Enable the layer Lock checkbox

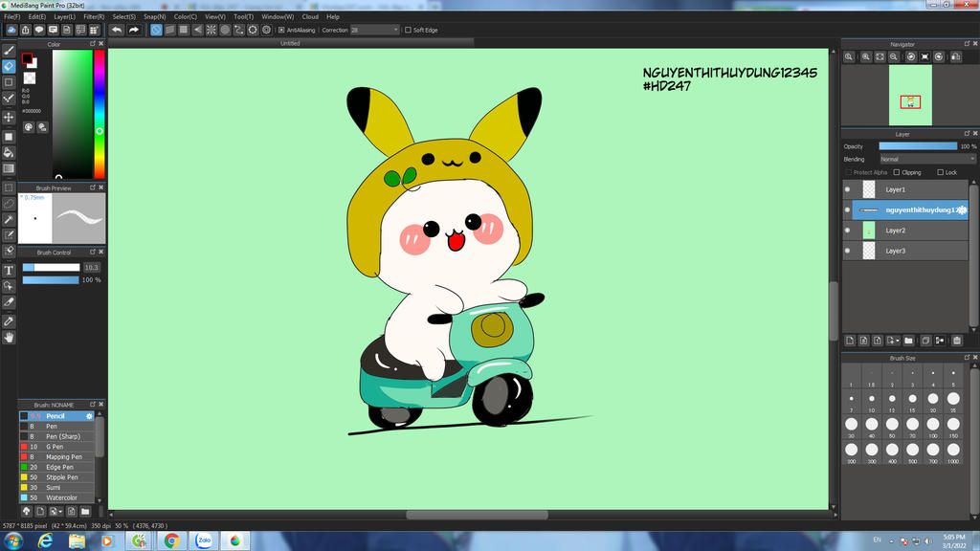pos(940,172)
